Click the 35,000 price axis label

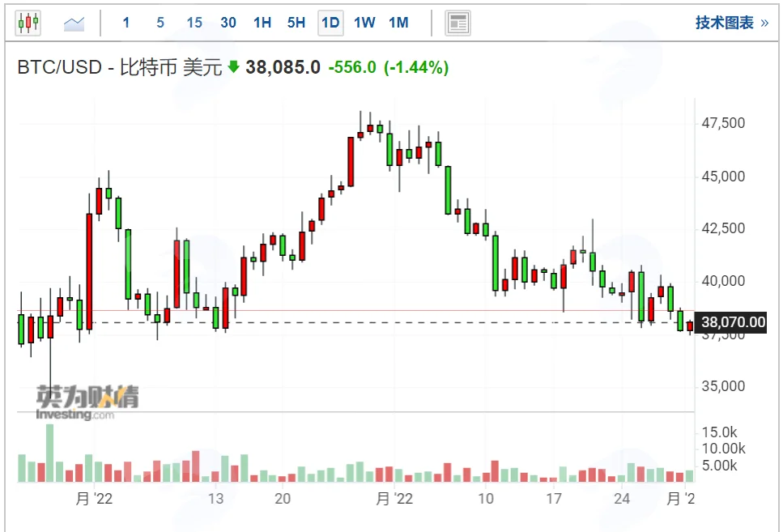point(722,386)
